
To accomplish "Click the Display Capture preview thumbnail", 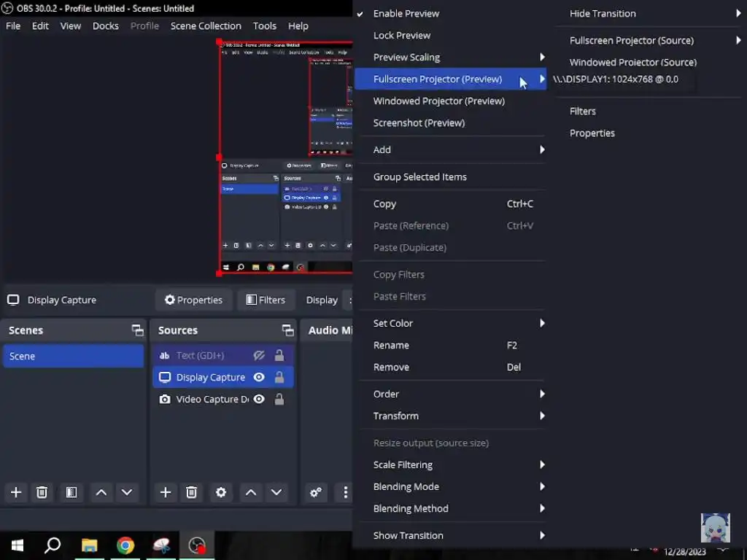I will click(x=286, y=157).
